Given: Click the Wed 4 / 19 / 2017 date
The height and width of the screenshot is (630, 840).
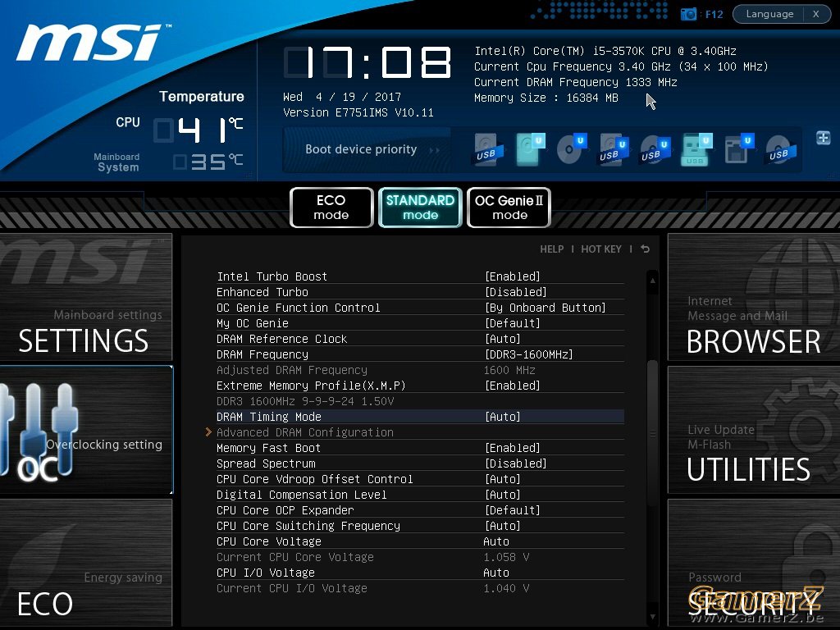Looking at the screenshot, I should (x=342, y=97).
